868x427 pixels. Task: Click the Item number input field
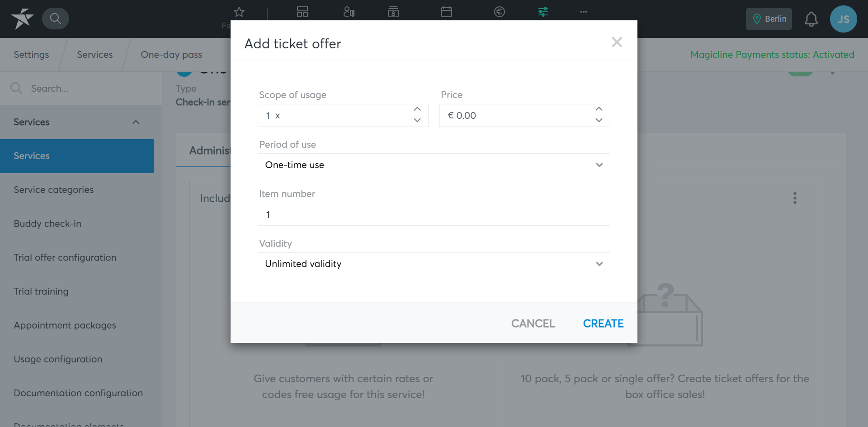(x=434, y=215)
